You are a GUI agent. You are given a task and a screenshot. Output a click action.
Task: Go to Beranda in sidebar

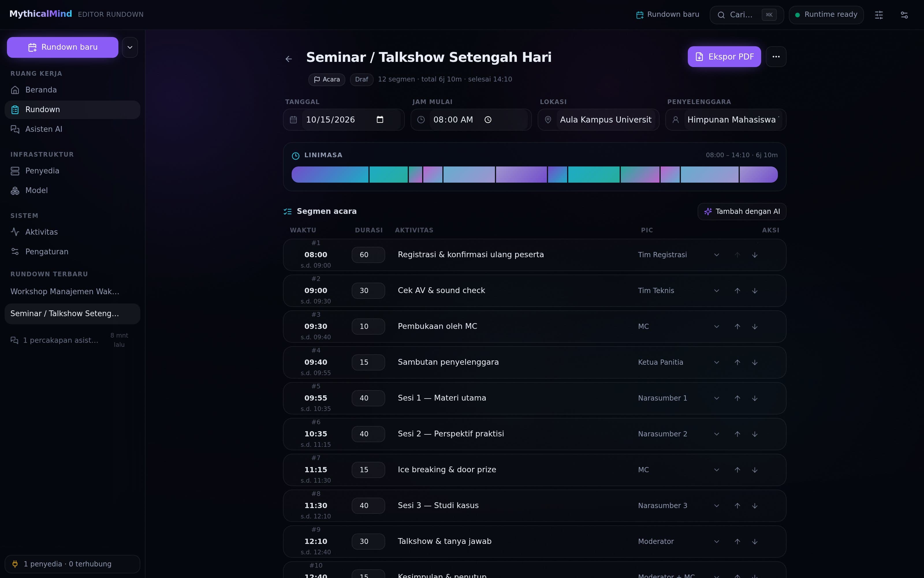tap(72, 90)
